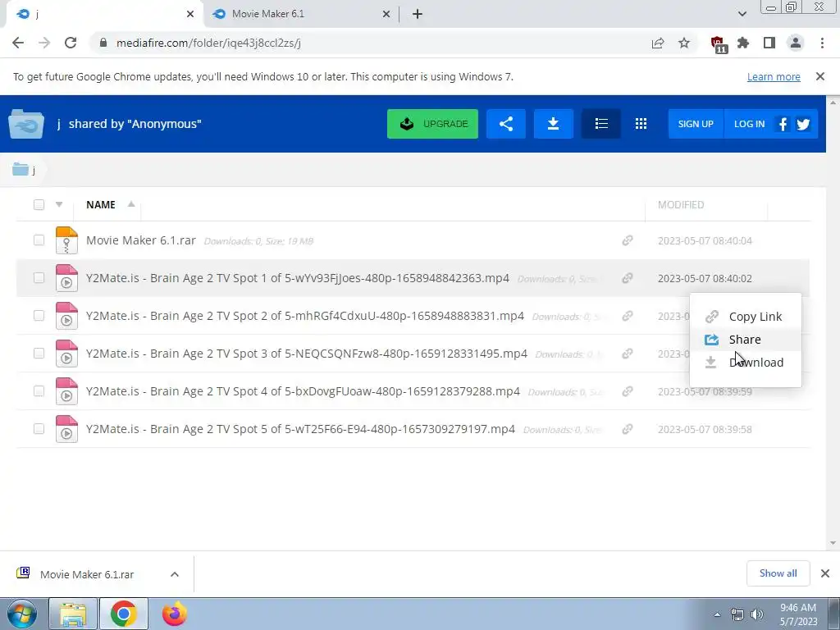The height and width of the screenshot is (630, 840).
Task: Click the page scrollbar down arrow
Action: pos(833,543)
